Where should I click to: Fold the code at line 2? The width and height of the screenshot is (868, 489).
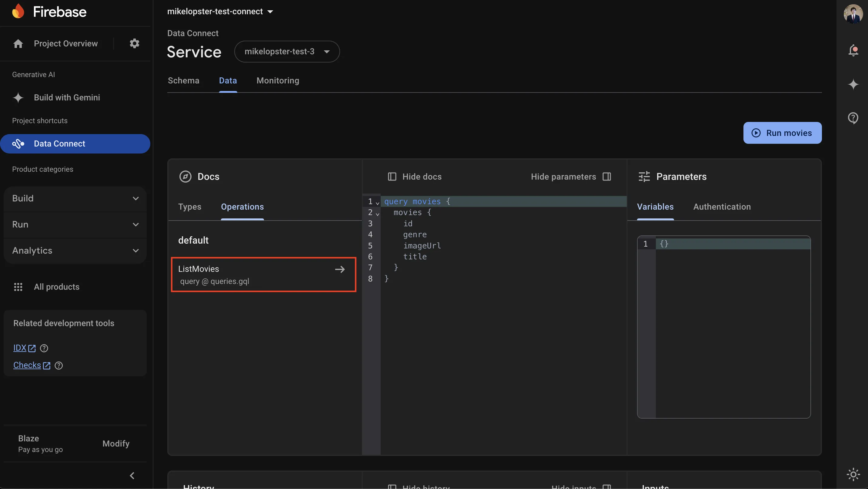coord(377,214)
